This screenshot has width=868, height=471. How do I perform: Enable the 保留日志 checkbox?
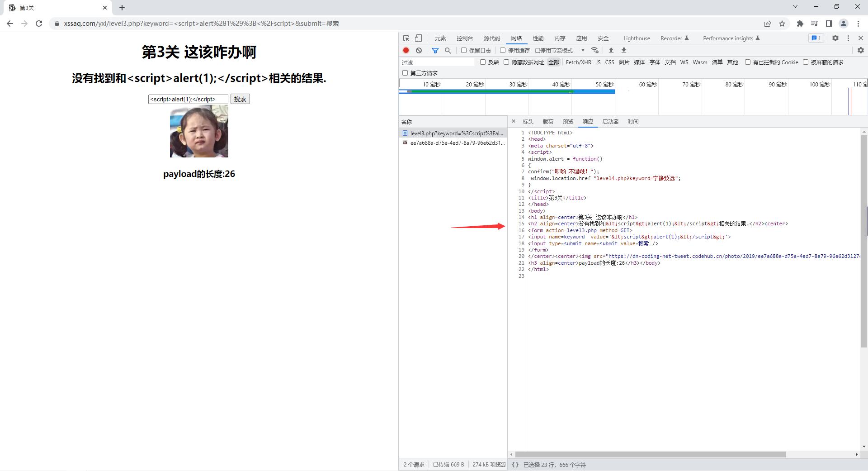tap(464, 50)
